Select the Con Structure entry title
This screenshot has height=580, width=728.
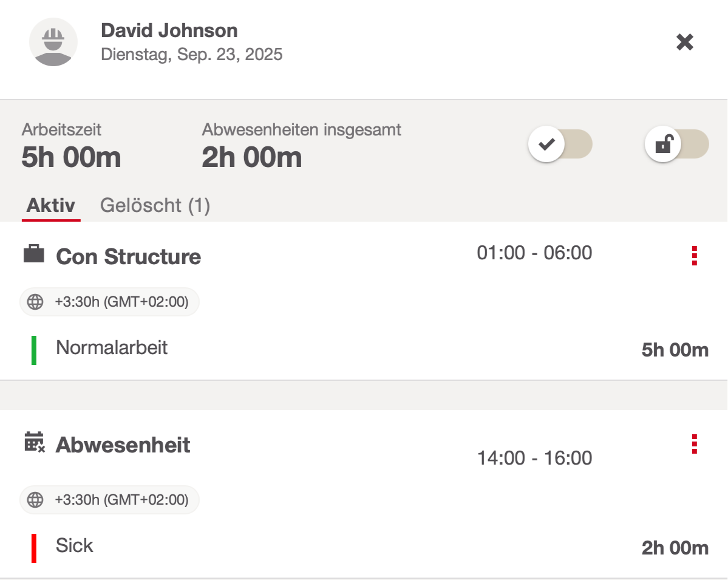coord(128,256)
